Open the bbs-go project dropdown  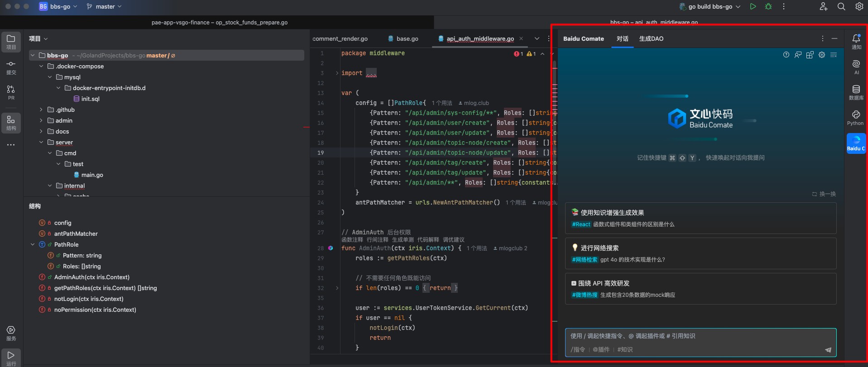click(x=58, y=6)
